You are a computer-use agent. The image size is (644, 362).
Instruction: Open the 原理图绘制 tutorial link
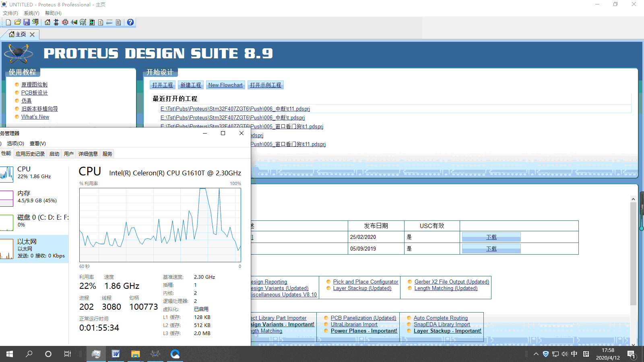coord(34,84)
